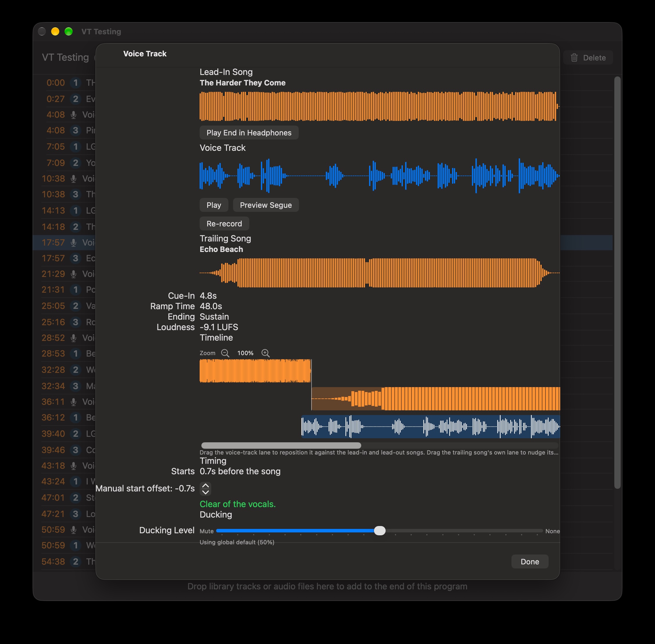Click the blue Voice Track waveform
Viewport: 655px width, 644px height.
click(380, 176)
